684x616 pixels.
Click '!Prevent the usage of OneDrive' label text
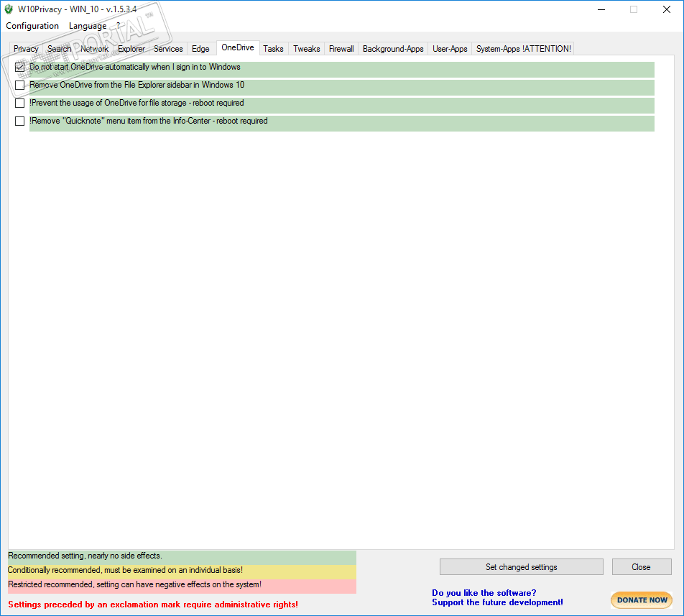[137, 103]
